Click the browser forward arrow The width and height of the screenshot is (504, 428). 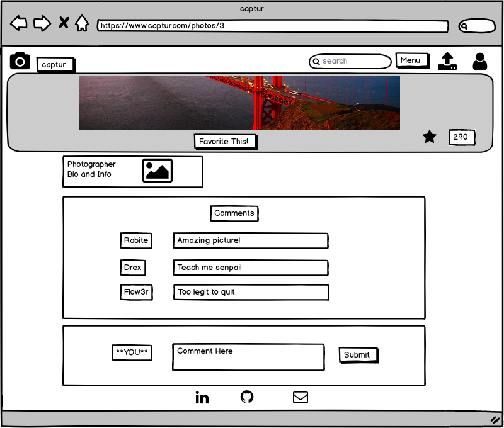42,23
